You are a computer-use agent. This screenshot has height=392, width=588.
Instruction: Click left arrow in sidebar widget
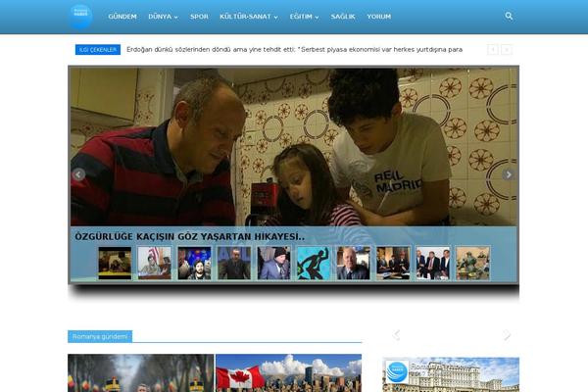(x=395, y=335)
